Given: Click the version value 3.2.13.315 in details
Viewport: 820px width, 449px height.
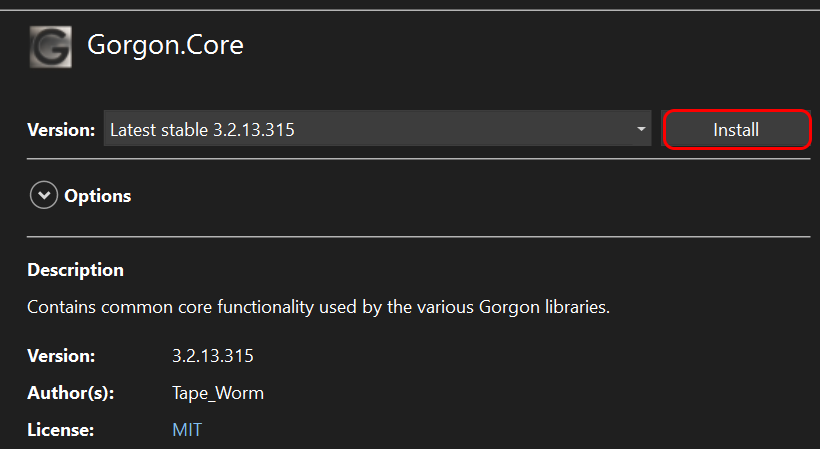Looking at the screenshot, I should point(213,356).
